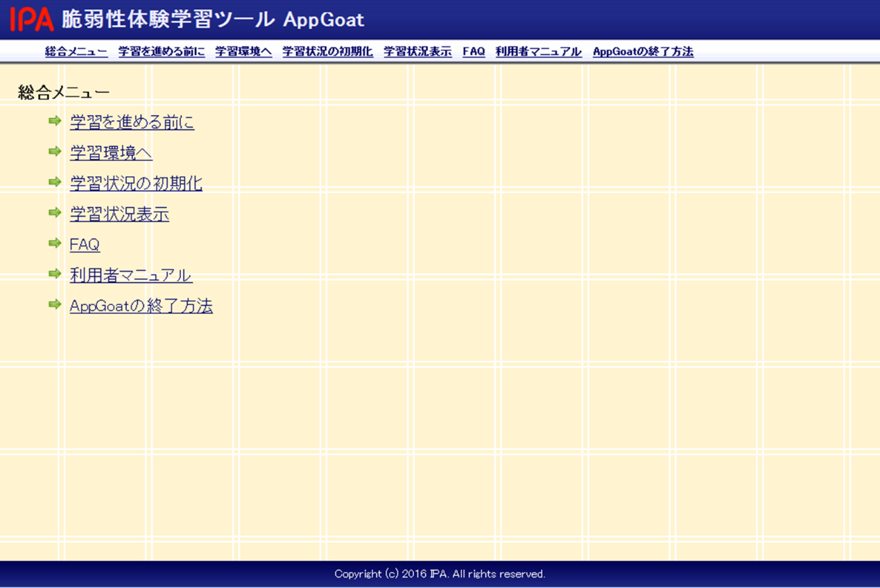The width and height of the screenshot is (880, 588).
Task: Open 利用者マニュアル in the top navigation bar
Action: 539,52
